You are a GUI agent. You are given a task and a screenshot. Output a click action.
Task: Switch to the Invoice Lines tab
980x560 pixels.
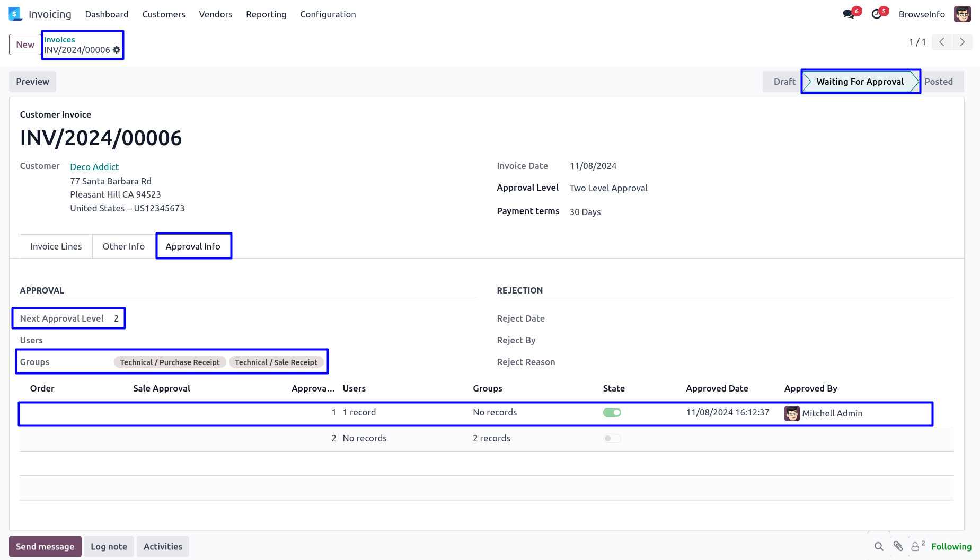tap(56, 246)
